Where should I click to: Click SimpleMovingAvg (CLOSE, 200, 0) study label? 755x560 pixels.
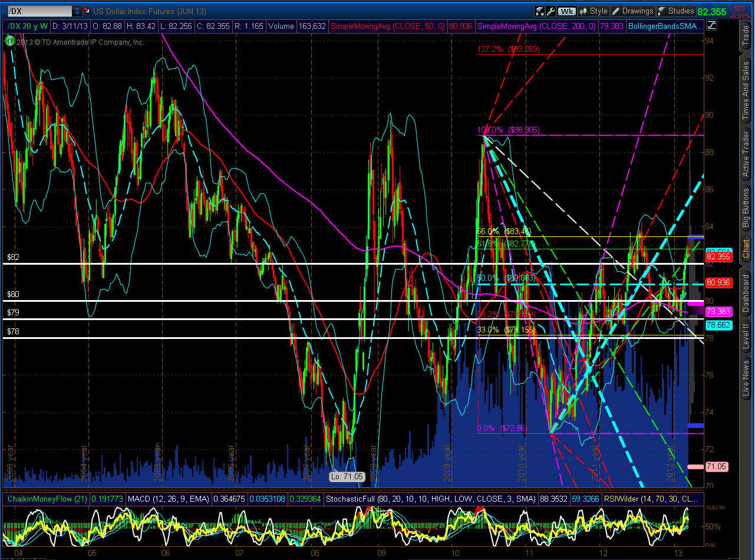pos(538,27)
